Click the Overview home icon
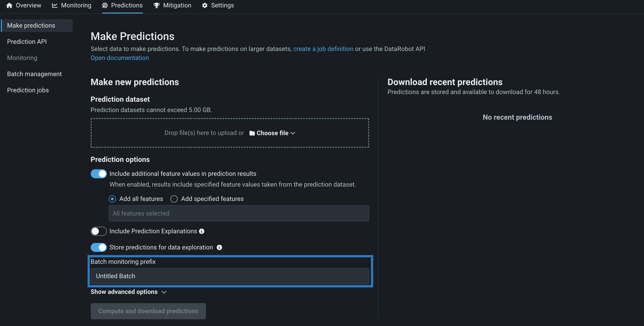 point(9,5)
